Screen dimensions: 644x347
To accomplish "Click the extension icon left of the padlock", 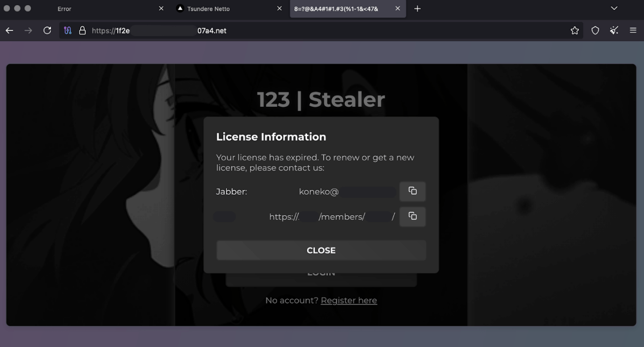I will click(x=68, y=31).
